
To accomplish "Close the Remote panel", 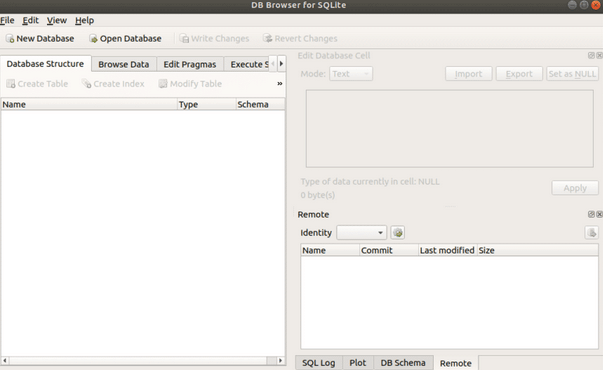I will 599,214.
